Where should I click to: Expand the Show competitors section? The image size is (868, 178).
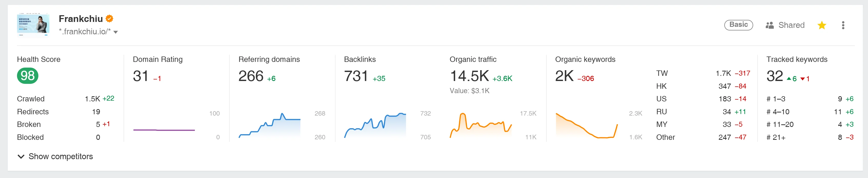click(x=55, y=156)
